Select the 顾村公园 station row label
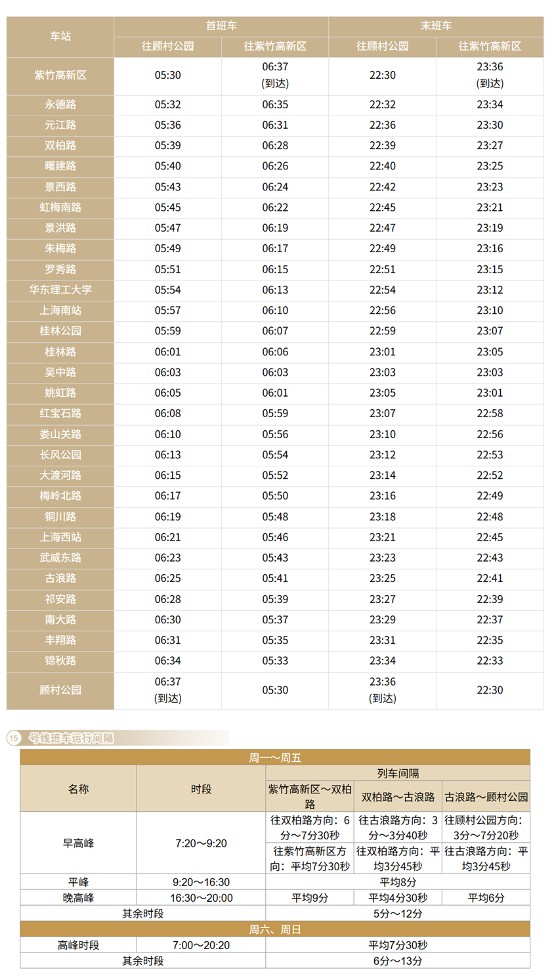The width and height of the screenshot is (554, 980). (x=60, y=690)
